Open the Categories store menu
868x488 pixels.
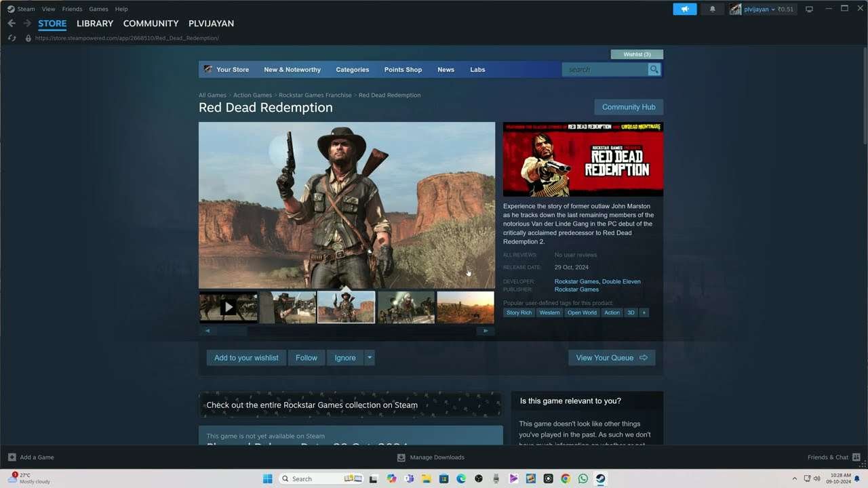tap(352, 69)
